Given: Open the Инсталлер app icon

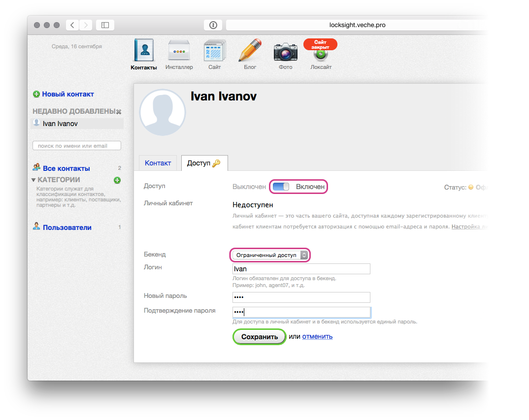Looking at the screenshot, I should point(179,51).
